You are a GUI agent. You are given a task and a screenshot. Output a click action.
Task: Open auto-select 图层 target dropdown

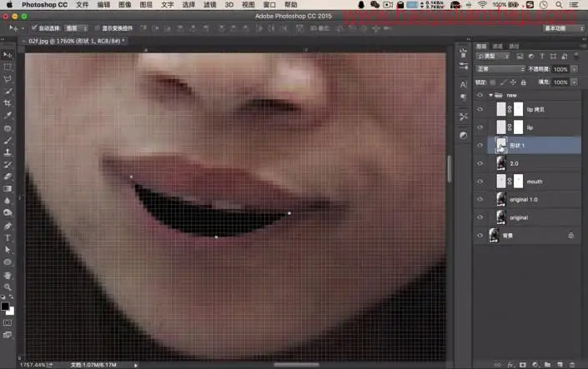click(x=77, y=28)
